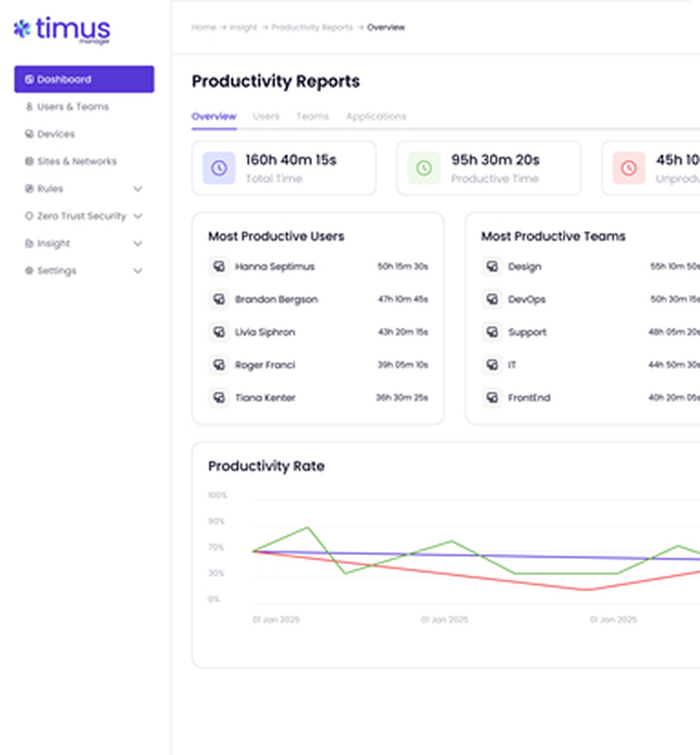Click the Productivity Reports breadcrumb link
Screen dimensions: 700x755
(x=312, y=28)
